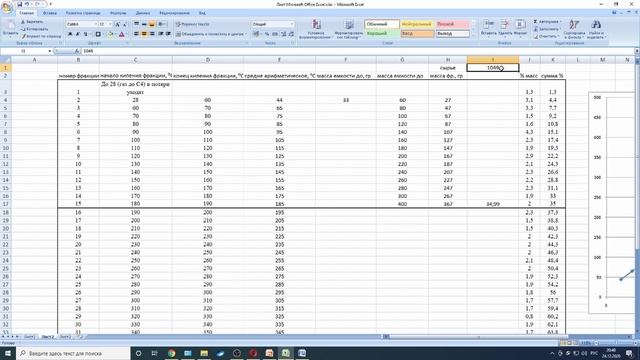Image resolution: width=640 pixels, height=360 pixels.
Task: Open Insert cells (Вставить) dropdown in Cells group
Action: pyautogui.click(x=489, y=29)
